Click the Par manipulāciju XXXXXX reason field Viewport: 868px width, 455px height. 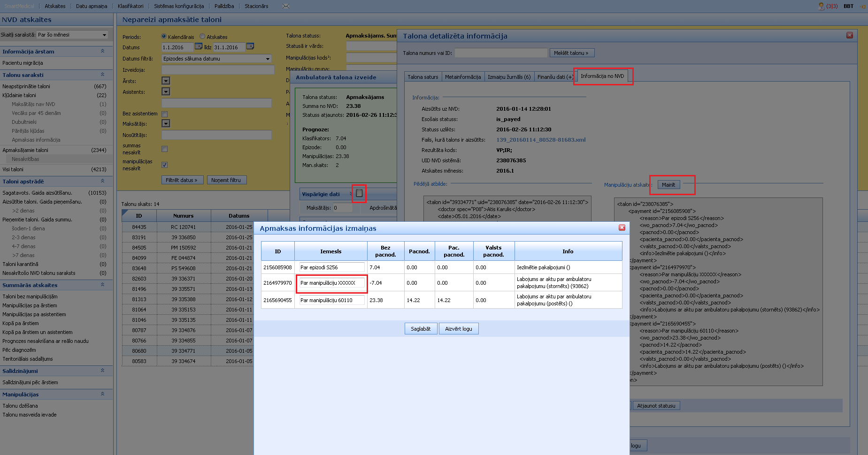pos(331,283)
